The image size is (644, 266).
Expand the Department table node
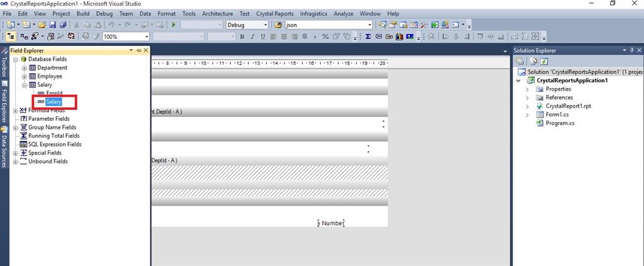coord(25,68)
